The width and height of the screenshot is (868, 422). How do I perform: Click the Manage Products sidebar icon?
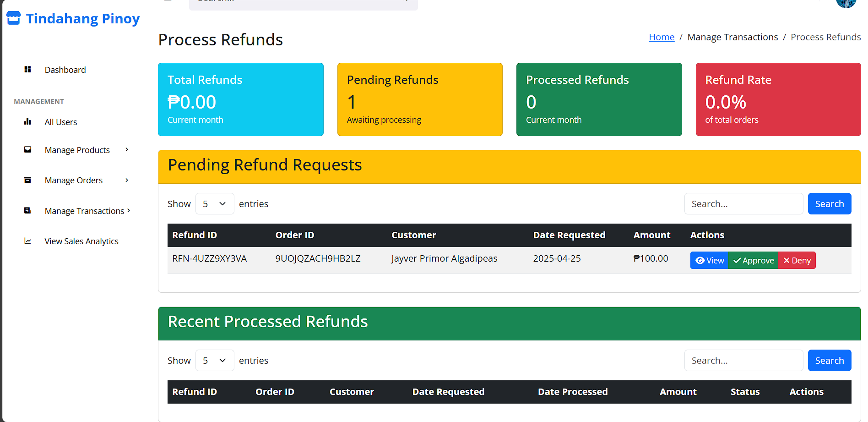[27, 150]
